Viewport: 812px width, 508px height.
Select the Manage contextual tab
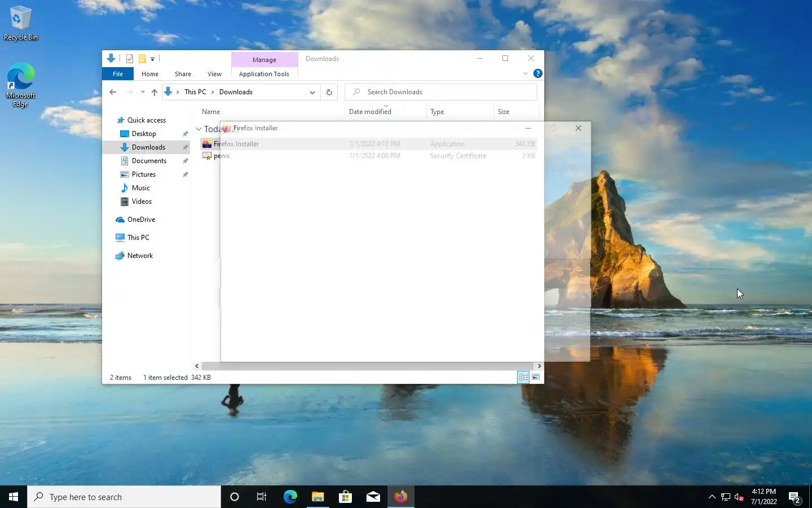(264, 59)
